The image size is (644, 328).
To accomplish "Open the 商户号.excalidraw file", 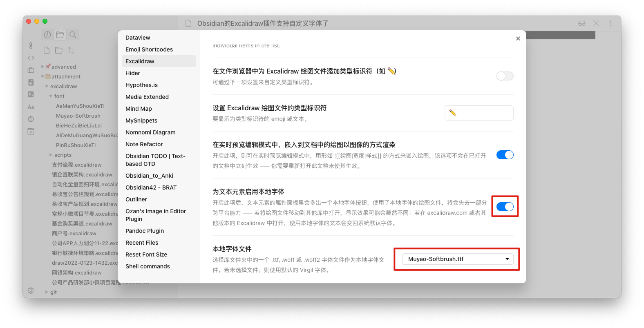I will click(x=74, y=234).
